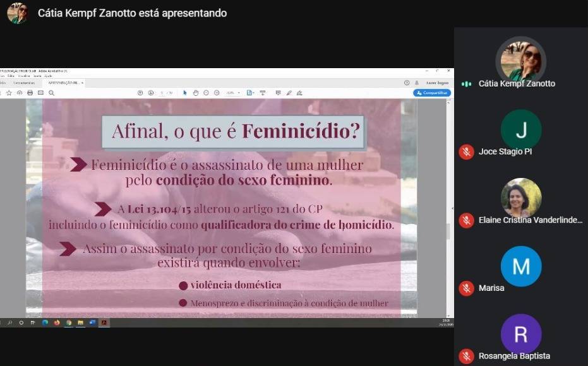Click the page number input field

tap(162, 93)
